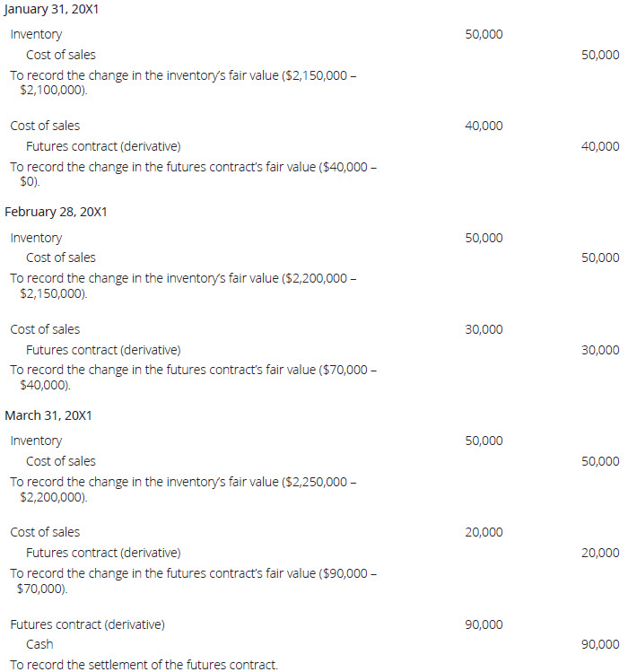
Task: Select the 90,000 credit beside Cash
Action: [600, 644]
